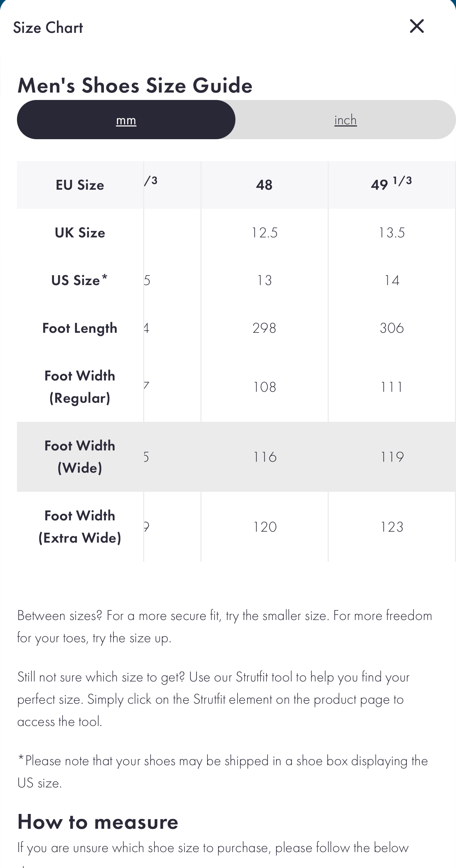Click the 298 foot length value
The image size is (456, 868).
tap(264, 328)
